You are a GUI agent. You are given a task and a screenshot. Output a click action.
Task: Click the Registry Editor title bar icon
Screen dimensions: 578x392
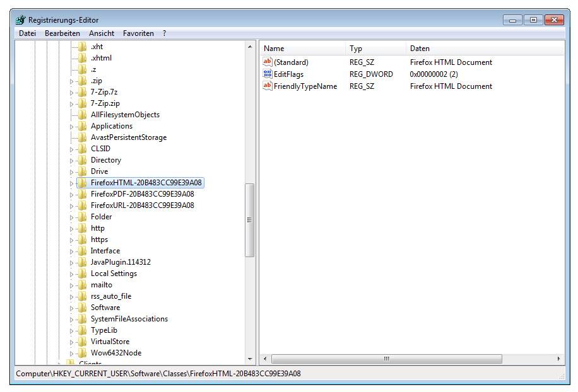point(20,20)
